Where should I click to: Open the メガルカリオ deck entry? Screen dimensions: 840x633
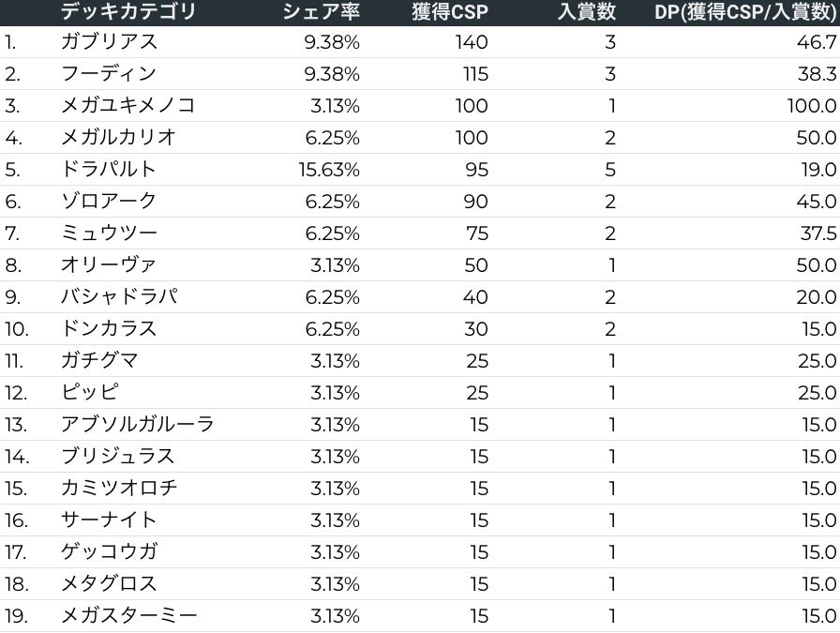[118, 138]
